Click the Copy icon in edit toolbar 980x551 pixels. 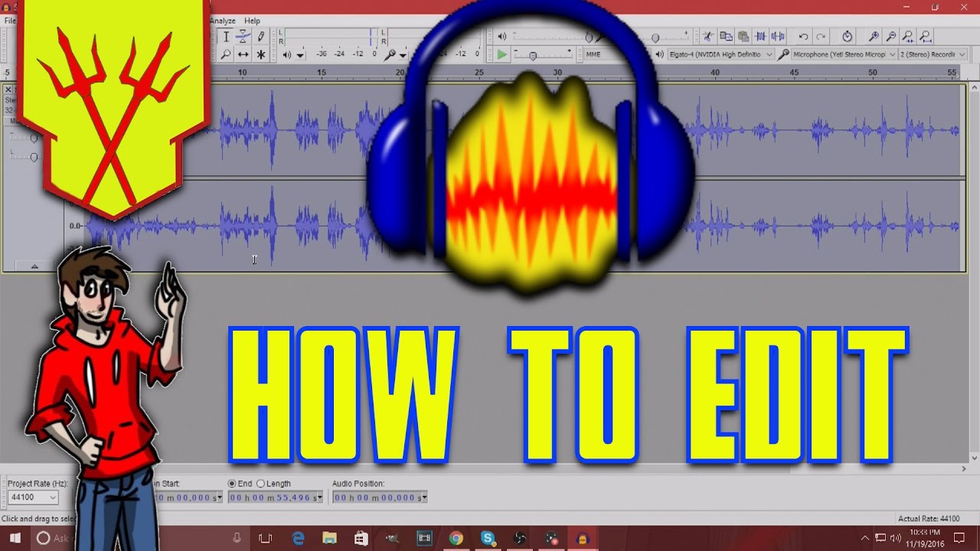coord(726,37)
